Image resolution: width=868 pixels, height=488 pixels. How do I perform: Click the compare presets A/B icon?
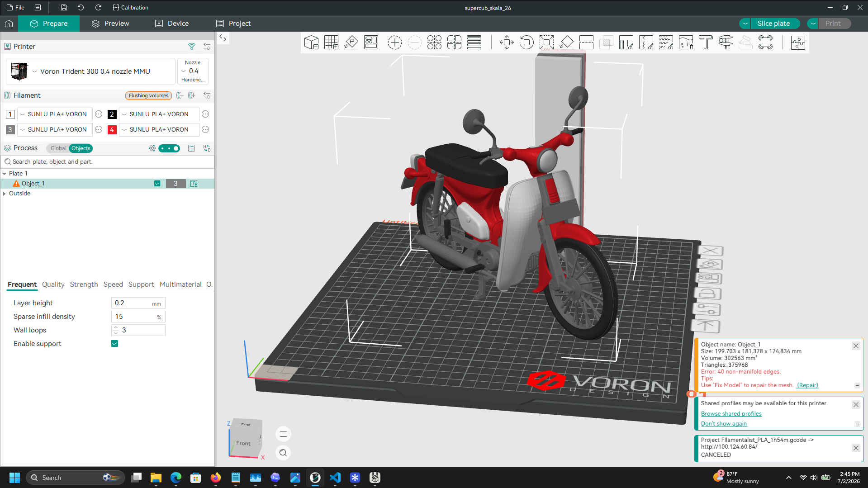[207, 148]
